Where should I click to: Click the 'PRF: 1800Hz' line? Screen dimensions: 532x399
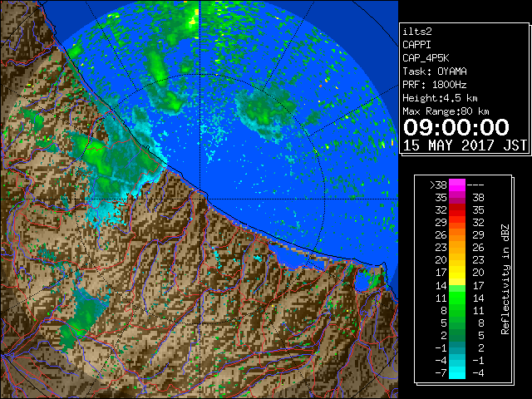tap(434, 85)
